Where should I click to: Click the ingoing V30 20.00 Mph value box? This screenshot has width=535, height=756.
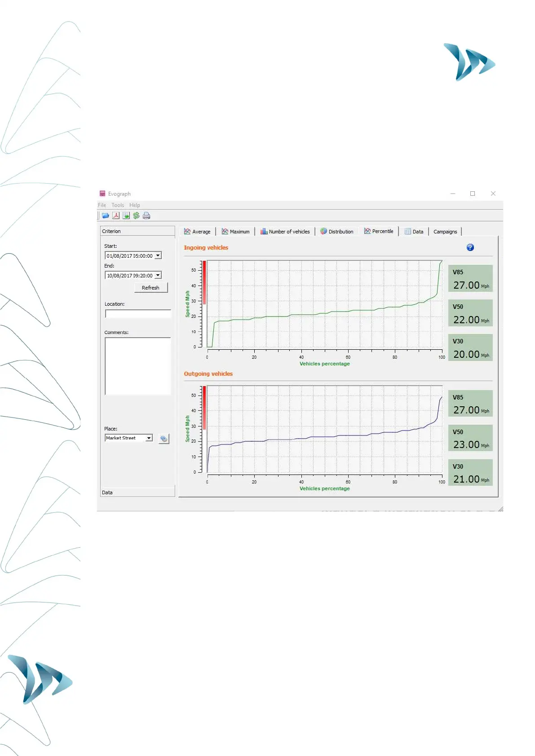[x=470, y=347]
